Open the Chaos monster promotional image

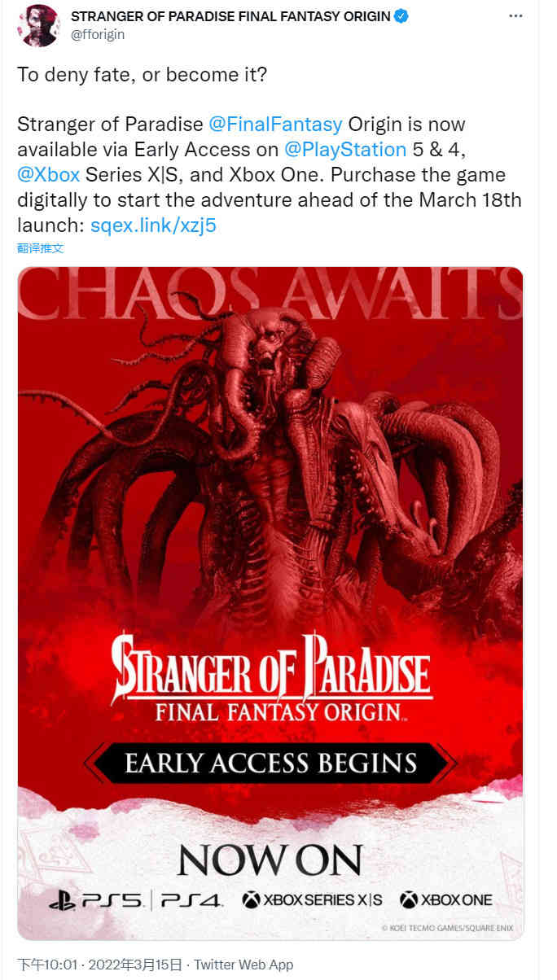coord(270,603)
